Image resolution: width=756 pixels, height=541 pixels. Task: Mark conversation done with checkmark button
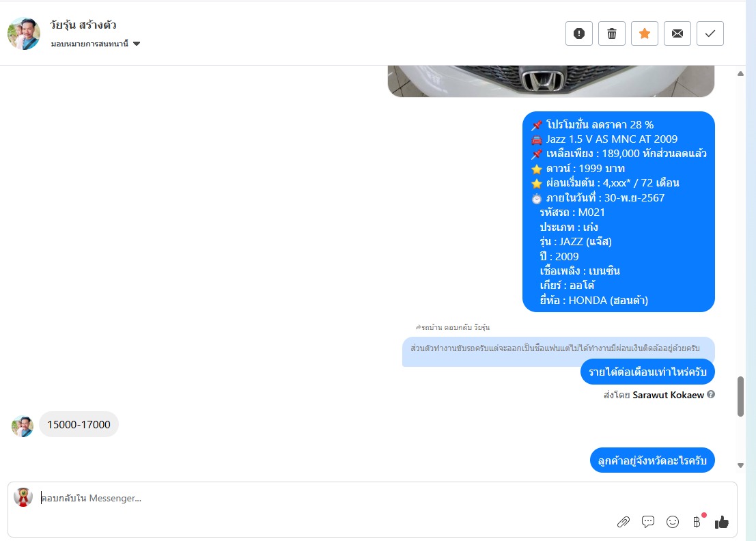(x=710, y=33)
